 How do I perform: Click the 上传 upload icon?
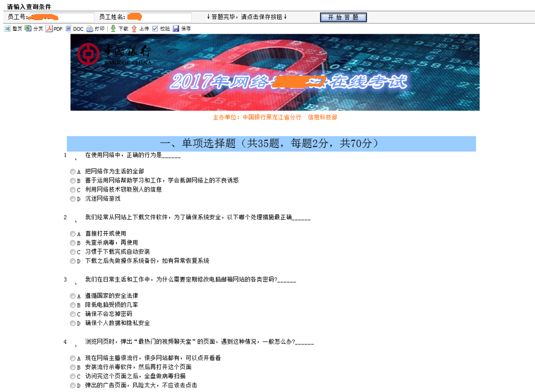134,29
